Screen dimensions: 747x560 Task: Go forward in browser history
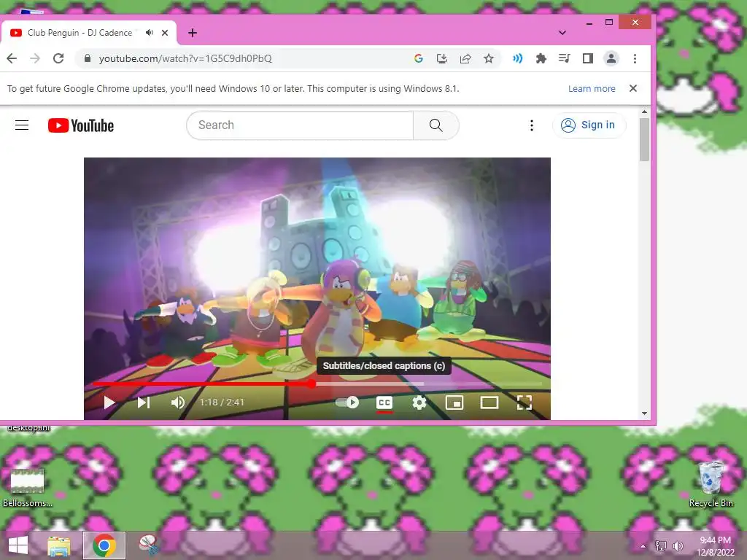coord(35,58)
